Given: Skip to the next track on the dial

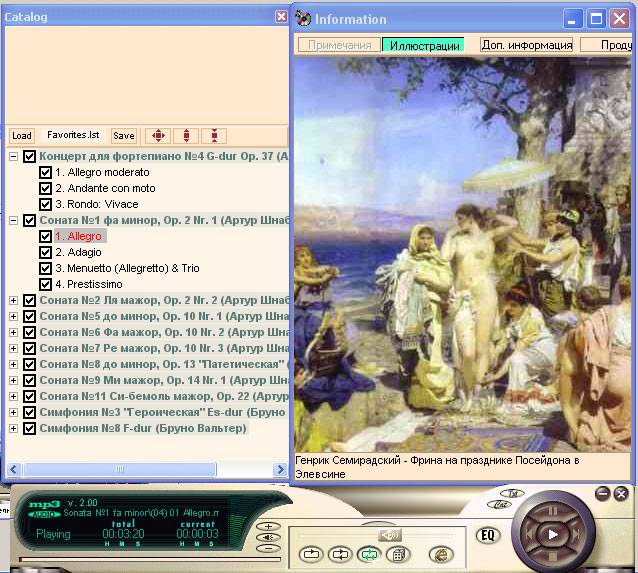Looking at the screenshot, I should tap(577, 534).
